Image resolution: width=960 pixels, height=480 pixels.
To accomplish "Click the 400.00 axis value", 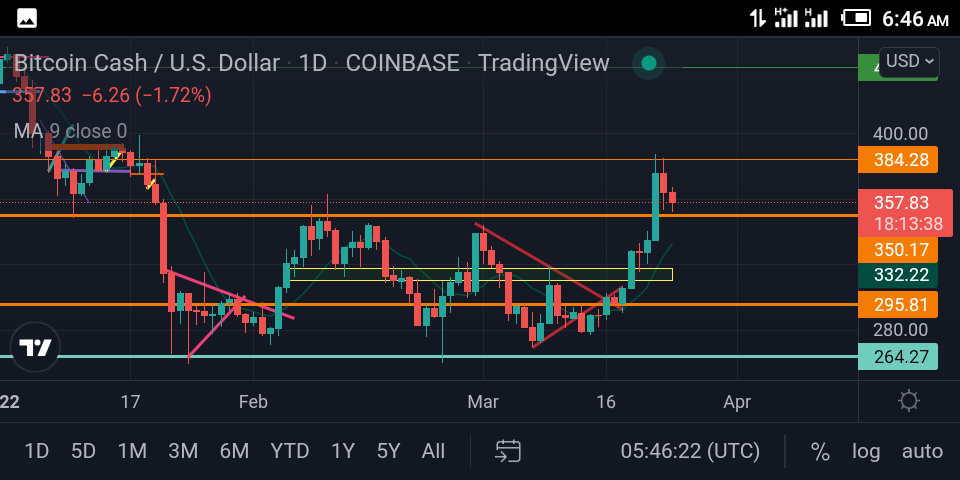I will pyautogui.click(x=900, y=133).
